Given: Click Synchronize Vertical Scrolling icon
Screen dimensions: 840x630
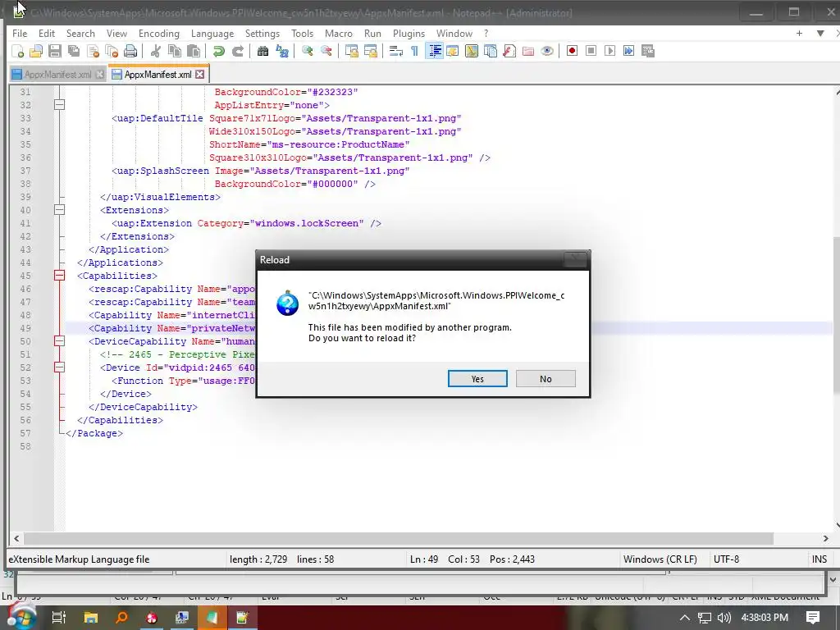Looking at the screenshot, I should click(x=351, y=51).
